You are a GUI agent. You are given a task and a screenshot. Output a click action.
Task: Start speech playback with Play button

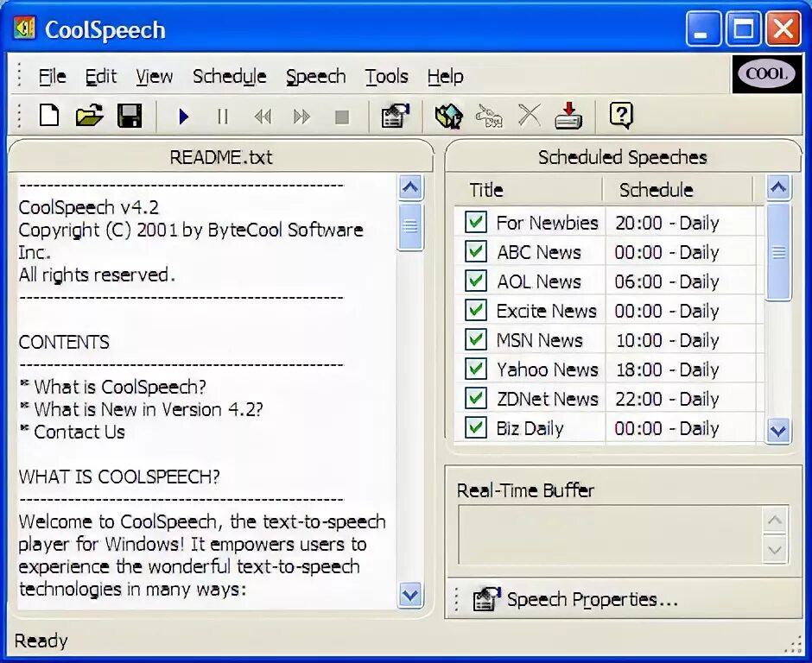tap(183, 117)
